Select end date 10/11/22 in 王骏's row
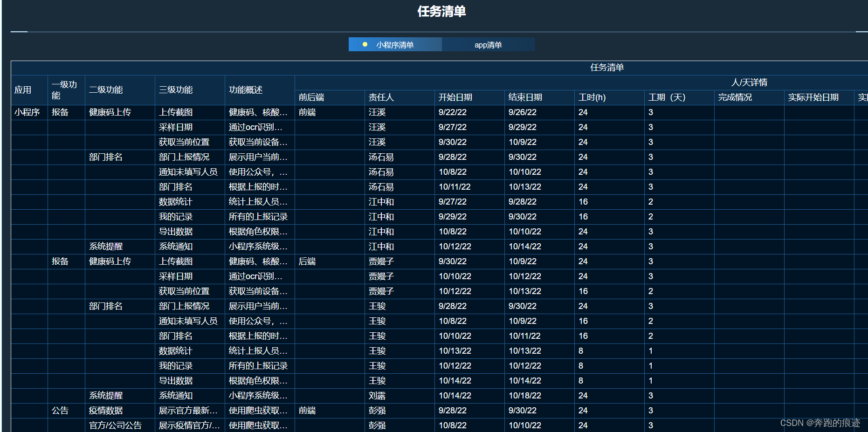The height and width of the screenshot is (432, 868). coord(539,336)
